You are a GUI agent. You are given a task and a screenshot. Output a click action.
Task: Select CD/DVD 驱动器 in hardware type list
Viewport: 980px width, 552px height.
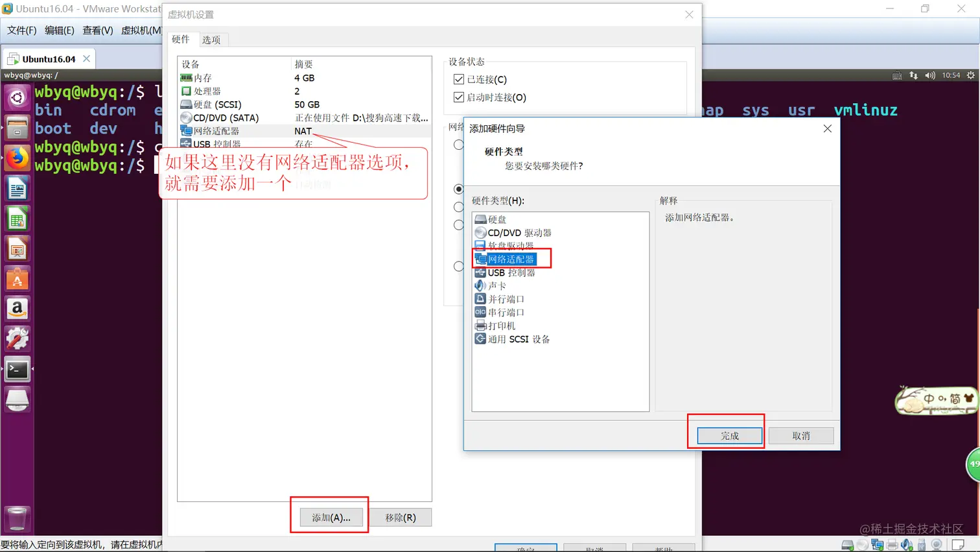513,233
